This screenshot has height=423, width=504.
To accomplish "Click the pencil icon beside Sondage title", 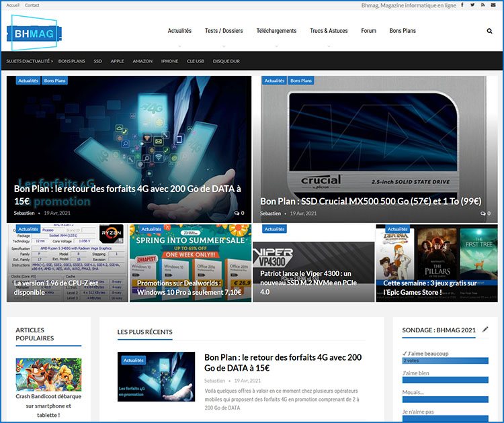I will pyautogui.click(x=485, y=330).
